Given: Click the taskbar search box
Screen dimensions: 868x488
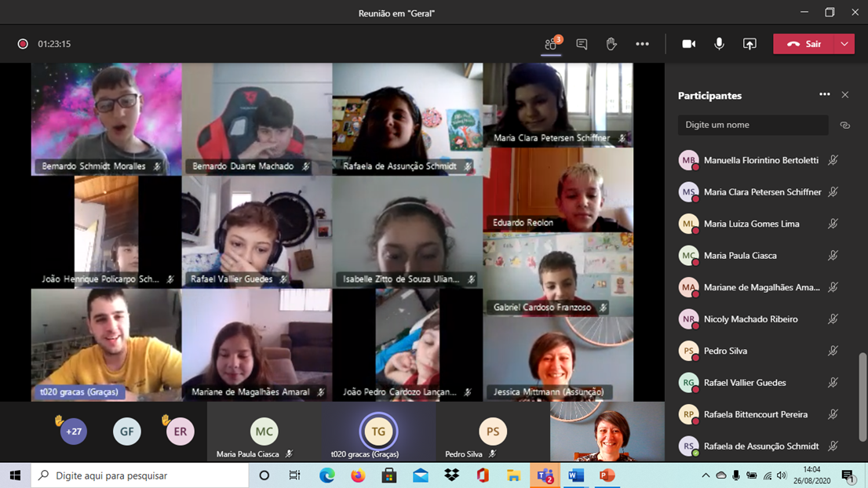Looking at the screenshot, I should click(140, 475).
